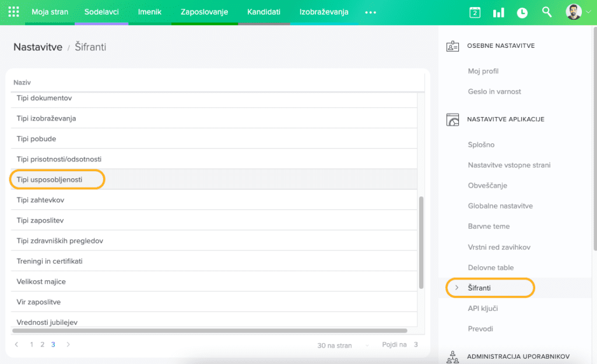Viewport: 597px width, 364px height.
Task: Expand the three-dots more menu
Action: (370, 12)
